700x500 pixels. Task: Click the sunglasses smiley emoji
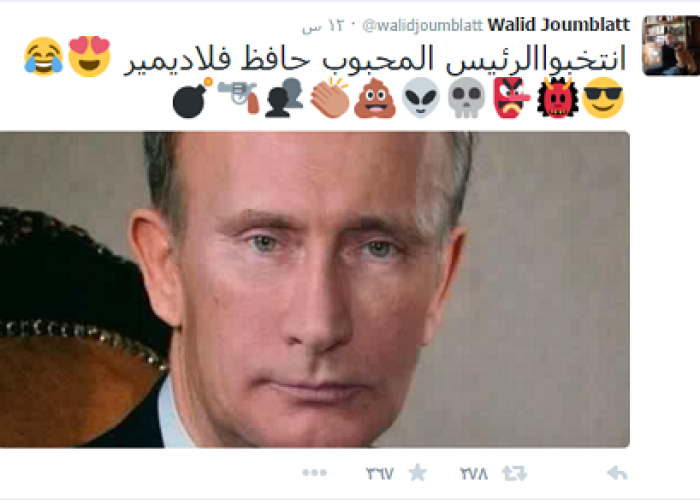coord(603,97)
